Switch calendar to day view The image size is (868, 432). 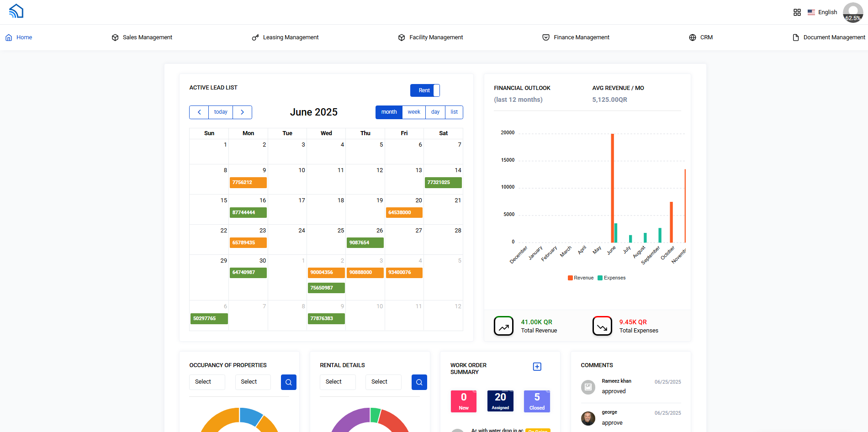(x=435, y=112)
